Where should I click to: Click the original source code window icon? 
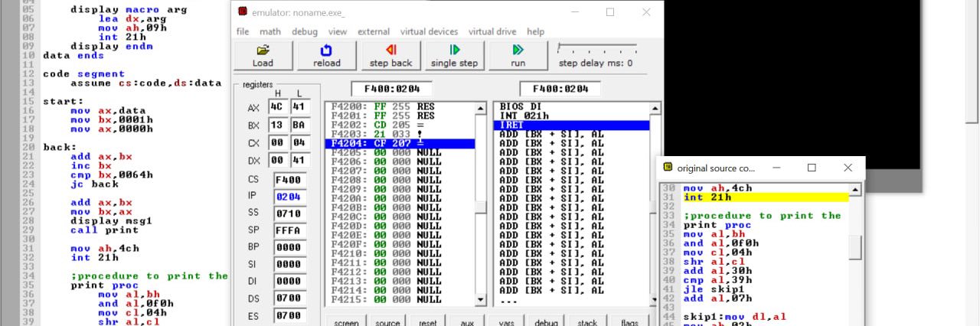pyautogui.click(x=668, y=168)
